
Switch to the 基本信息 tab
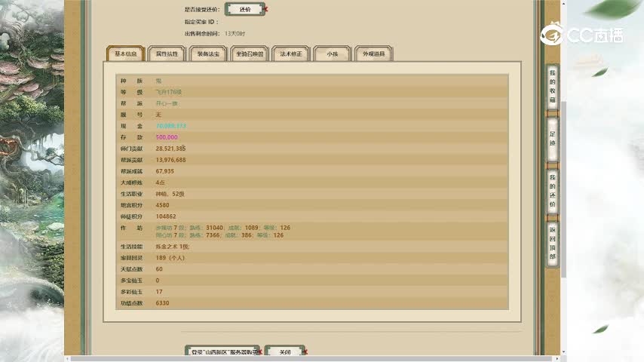point(125,54)
